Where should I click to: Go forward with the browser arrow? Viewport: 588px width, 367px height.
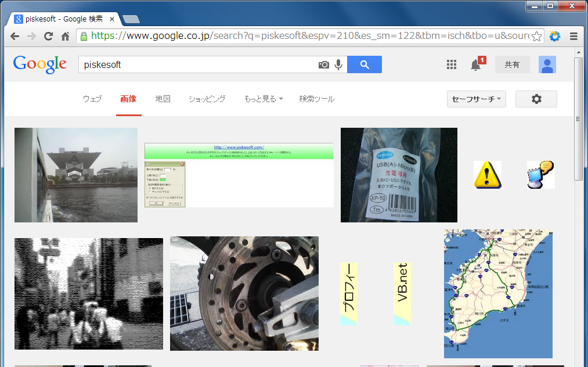pos(31,36)
